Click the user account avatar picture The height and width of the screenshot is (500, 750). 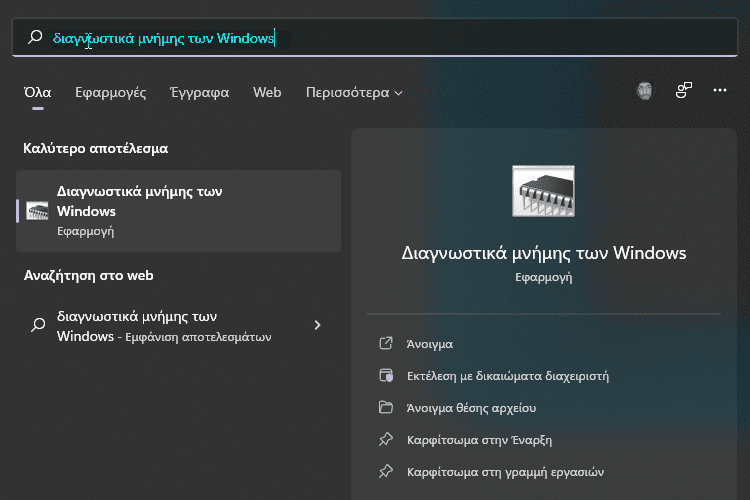[646, 91]
